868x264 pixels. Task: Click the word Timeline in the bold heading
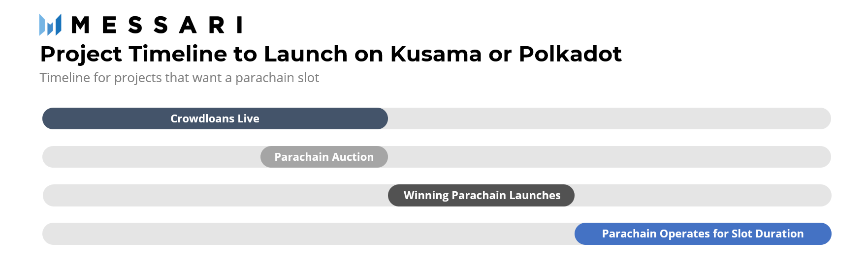click(x=178, y=54)
